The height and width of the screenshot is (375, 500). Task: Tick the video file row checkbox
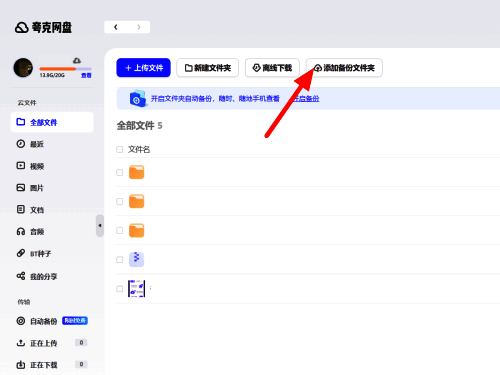pyautogui.click(x=120, y=289)
